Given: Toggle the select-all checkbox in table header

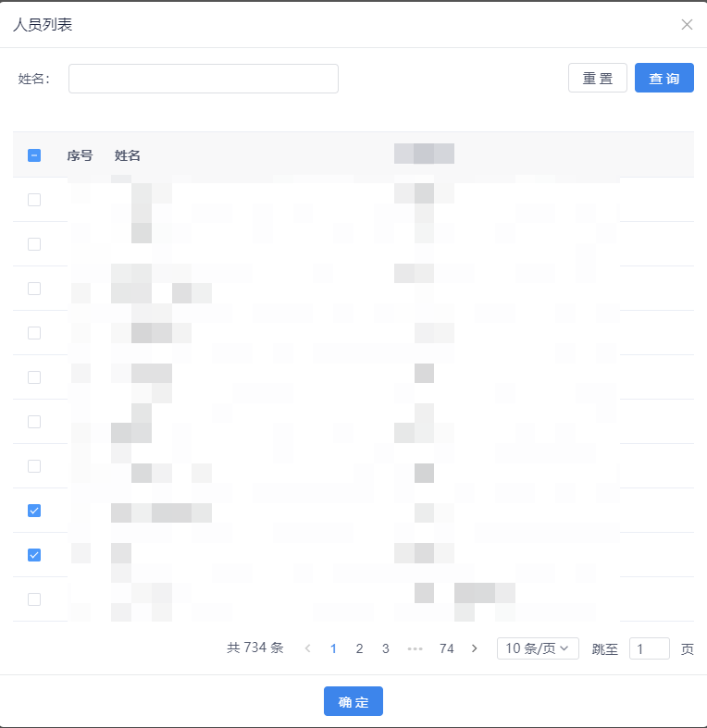Looking at the screenshot, I should (34, 155).
